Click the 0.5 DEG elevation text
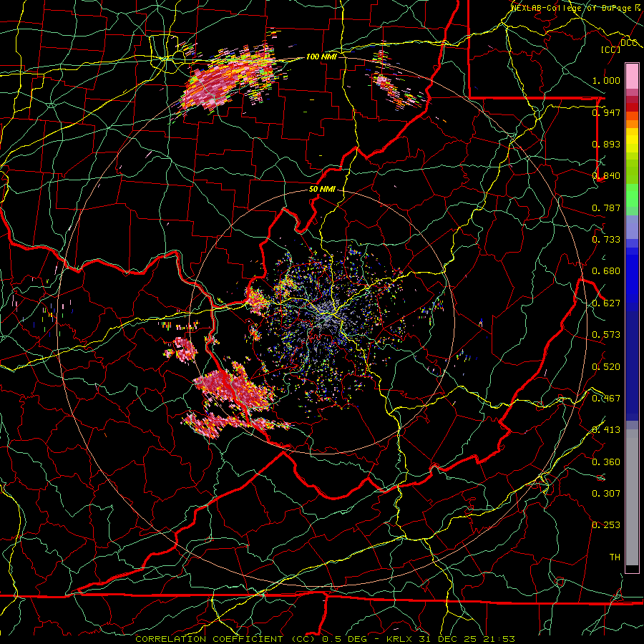The width and height of the screenshot is (644, 644). [x=346, y=639]
